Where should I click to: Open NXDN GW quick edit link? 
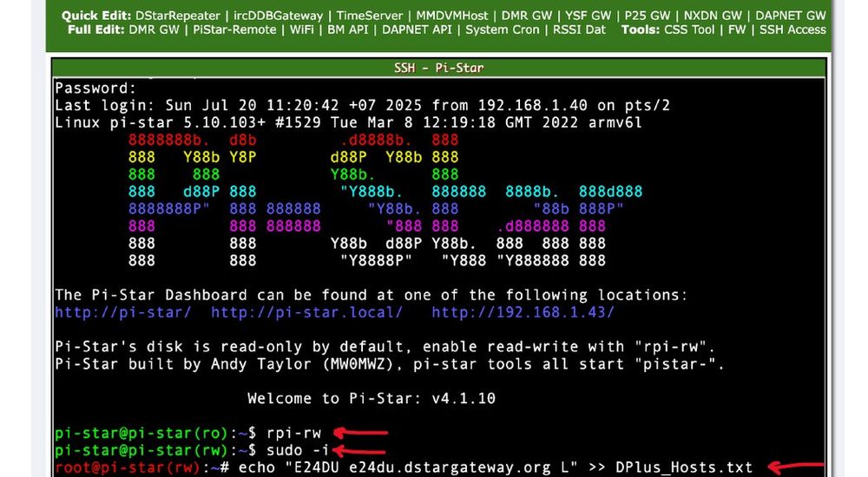[713, 16]
